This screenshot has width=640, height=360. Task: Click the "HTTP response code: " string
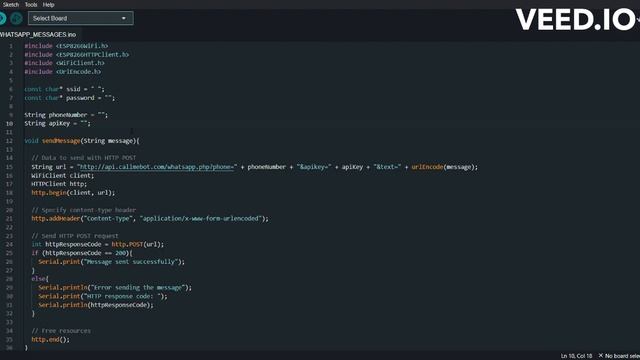pyautogui.click(x=122, y=296)
